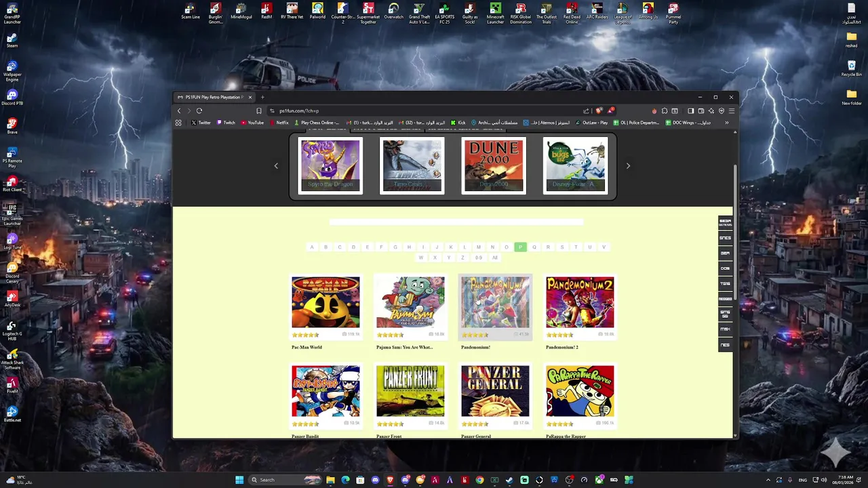Open A Bug's Life carousel thumbnail
The image size is (868, 488).
coord(575,166)
